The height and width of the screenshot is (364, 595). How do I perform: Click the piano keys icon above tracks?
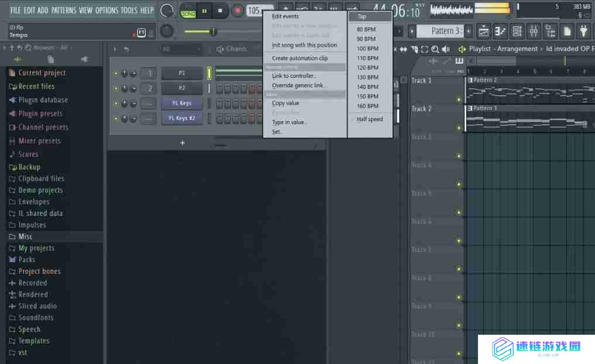pos(459,61)
